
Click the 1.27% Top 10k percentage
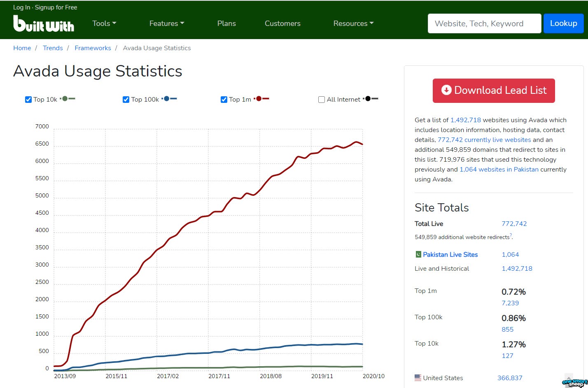click(513, 344)
